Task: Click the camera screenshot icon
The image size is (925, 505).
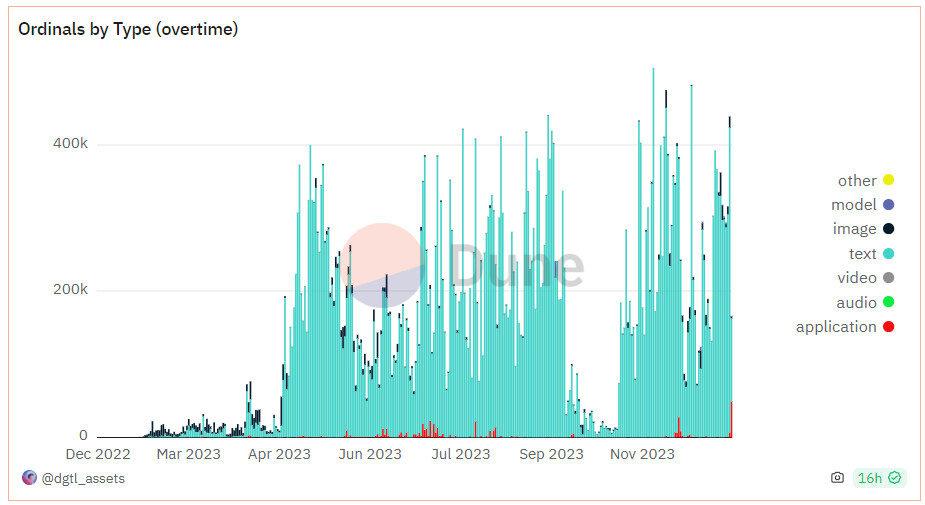Action: coord(837,478)
